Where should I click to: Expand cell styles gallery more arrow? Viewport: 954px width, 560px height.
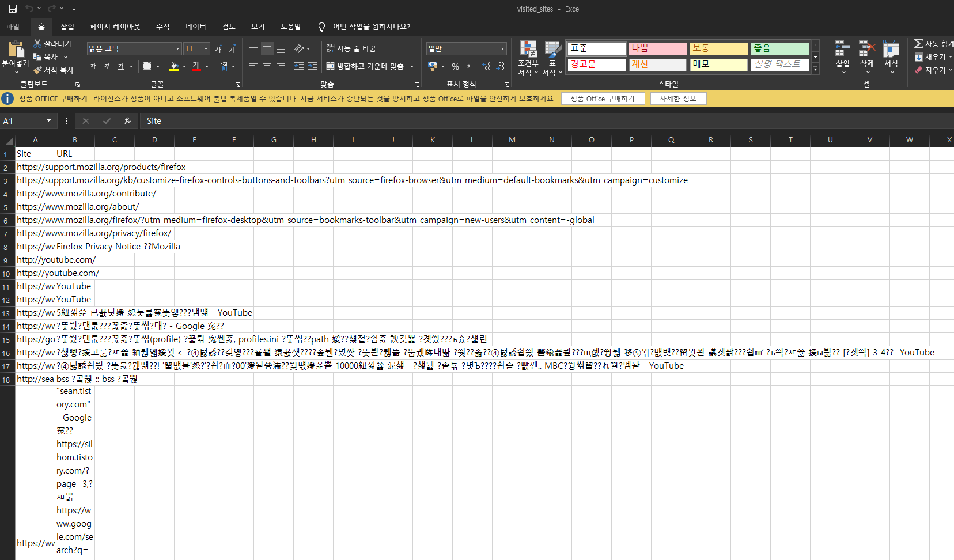pyautogui.click(x=815, y=69)
